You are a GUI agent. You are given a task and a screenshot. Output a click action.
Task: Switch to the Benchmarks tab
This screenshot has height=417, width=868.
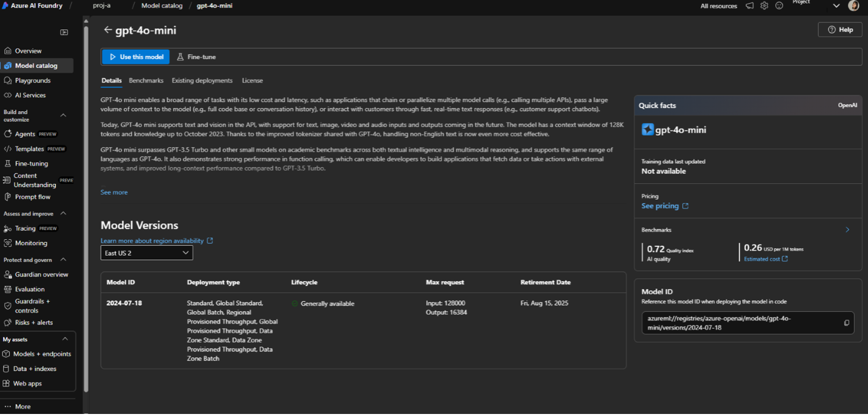click(146, 80)
